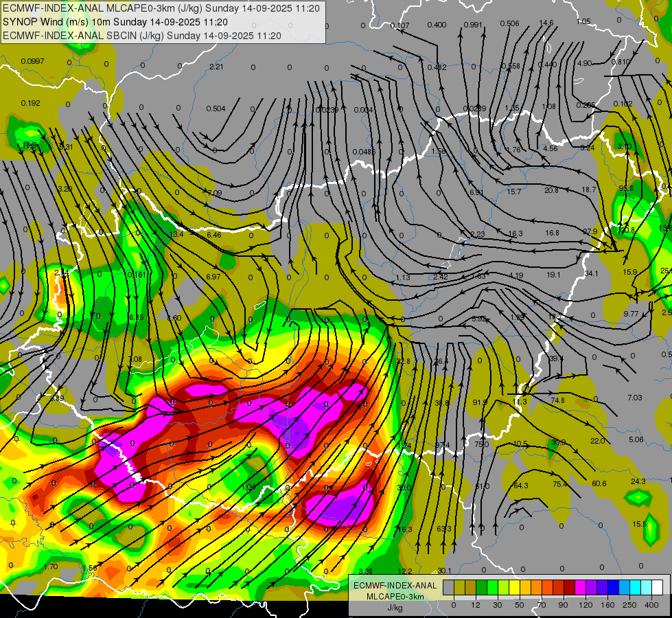Click the legend 'MLCAPE0-3km' label
The width and height of the screenshot is (672, 618).
click(x=395, y=597)
